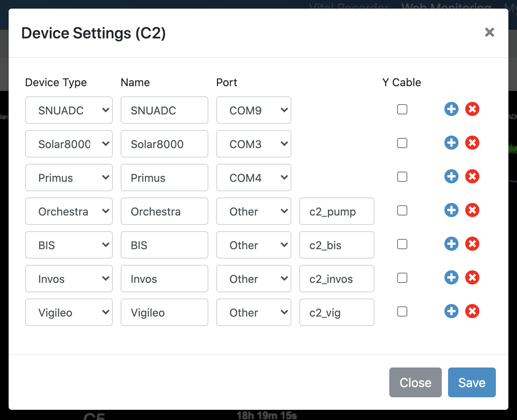Viewport: 517px width, 420px height.
Task: Edit the c2_invos port field
Action: [x=337, y=279]
